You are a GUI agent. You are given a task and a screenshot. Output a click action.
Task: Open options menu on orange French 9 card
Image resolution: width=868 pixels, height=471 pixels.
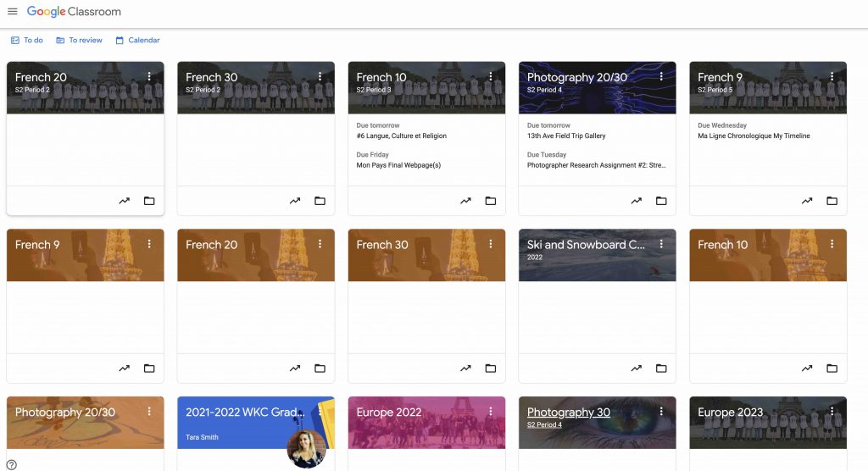pos(149,243)
